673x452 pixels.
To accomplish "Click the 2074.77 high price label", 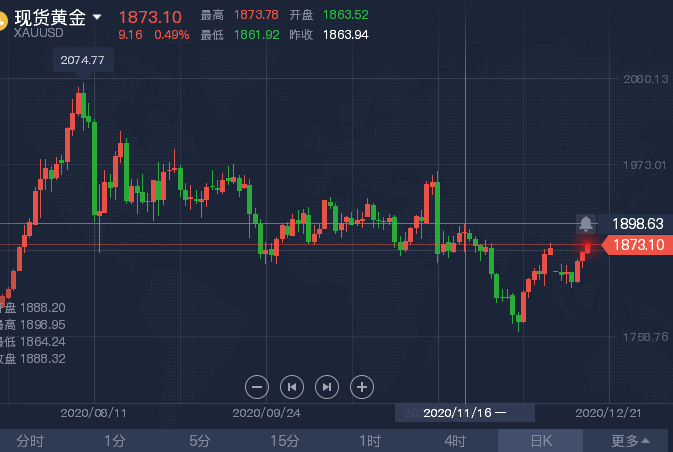I will point(81,61).
